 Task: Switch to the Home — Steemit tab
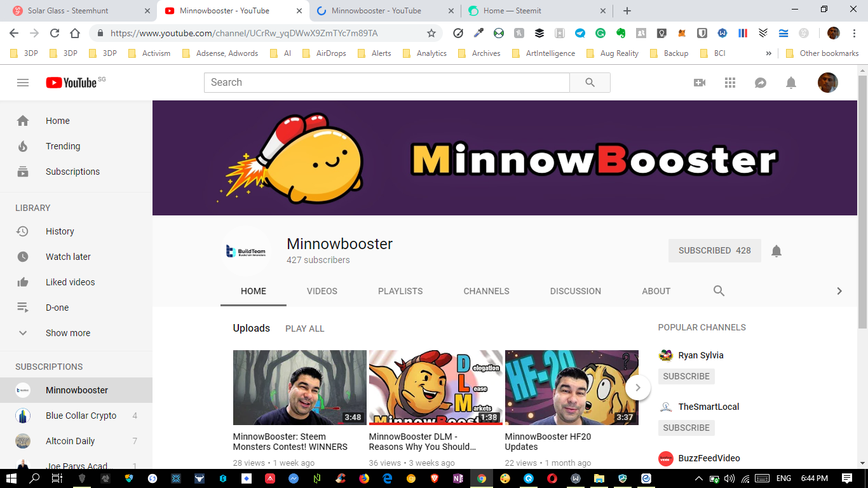coord(537,11)
